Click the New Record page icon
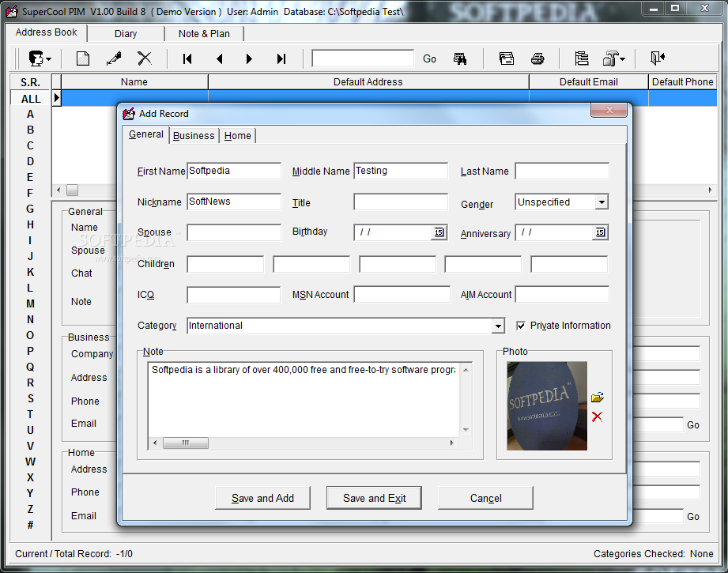This screenshot has width=728, height=573. [83, 58]
